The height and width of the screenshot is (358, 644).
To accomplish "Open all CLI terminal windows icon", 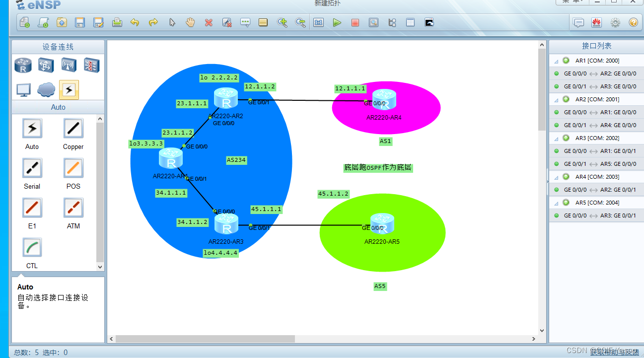I will (x=429, y=22).
